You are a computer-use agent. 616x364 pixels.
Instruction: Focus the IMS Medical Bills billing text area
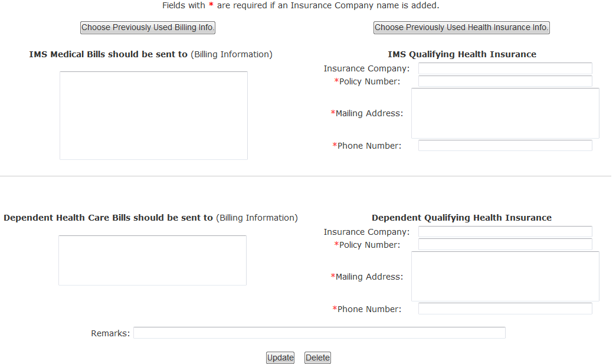153,115
